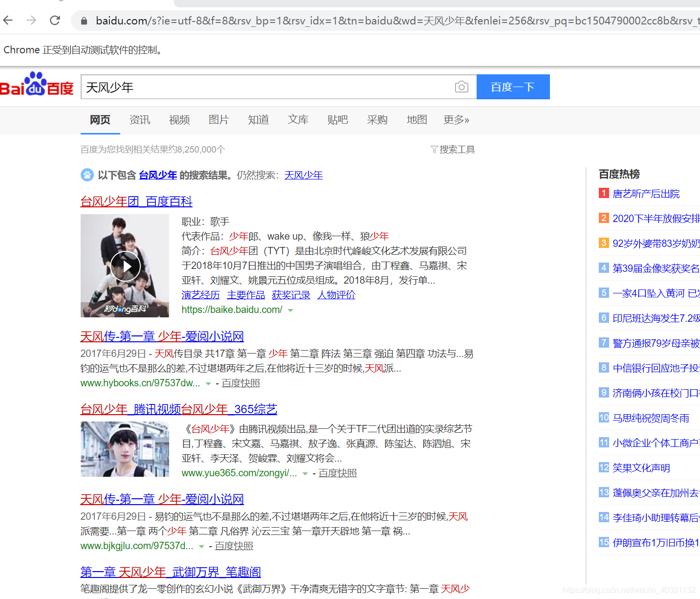The image size is (700, 599).
Task: Click the browser forward arrow
Action: [x=31, y=20]
